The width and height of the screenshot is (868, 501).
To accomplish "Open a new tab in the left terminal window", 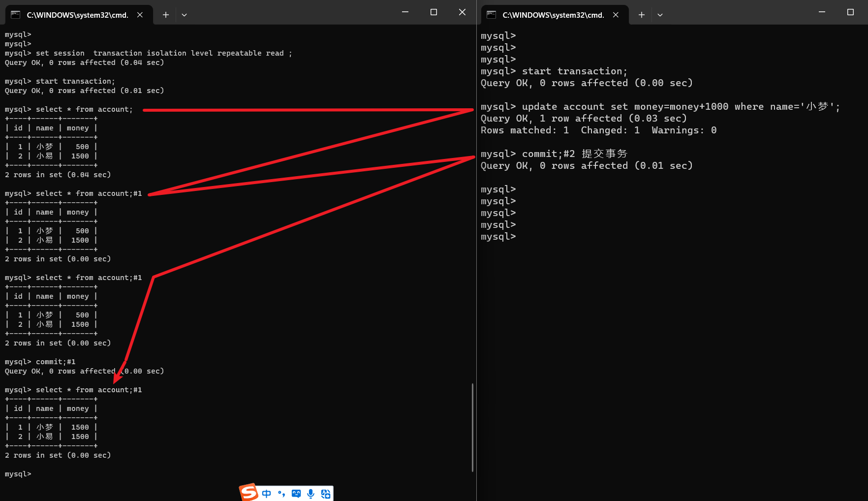I will [166, 15].
